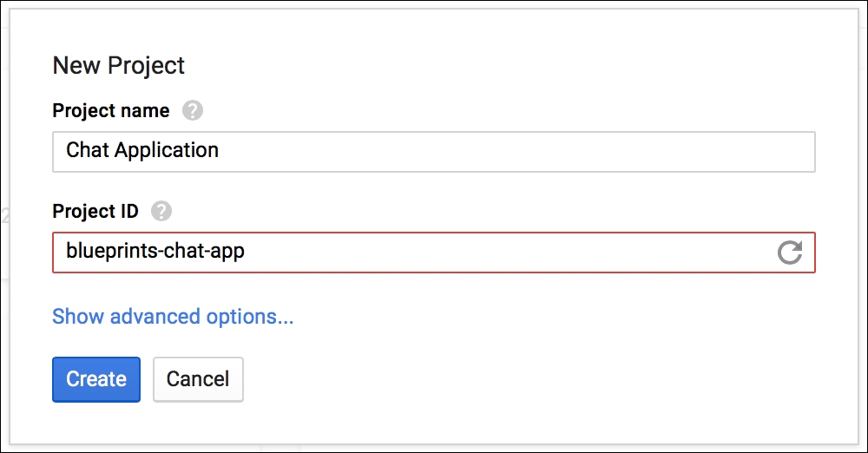Viewport: 868px width, 453px height.
Task: Expand Show advanced options
Action: point(173,316)
